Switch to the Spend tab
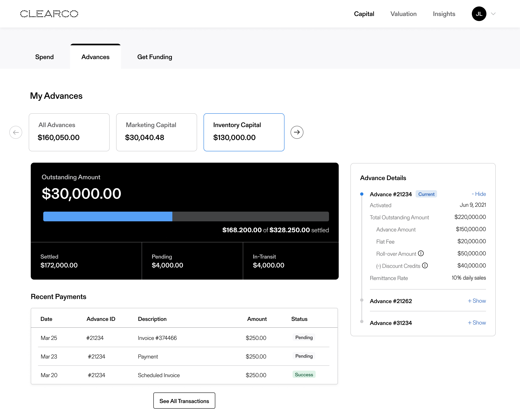The image size is (520, 420). point(45,57)
